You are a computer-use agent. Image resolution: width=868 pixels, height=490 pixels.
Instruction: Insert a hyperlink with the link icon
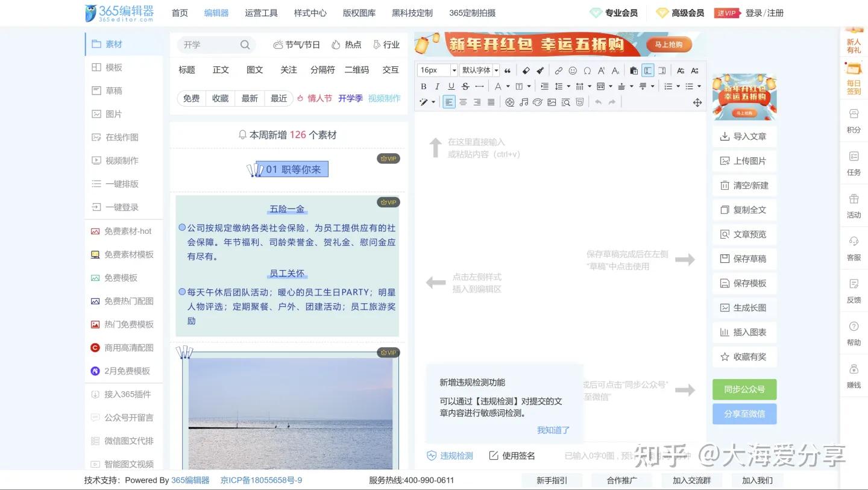[x=559, y=70]
